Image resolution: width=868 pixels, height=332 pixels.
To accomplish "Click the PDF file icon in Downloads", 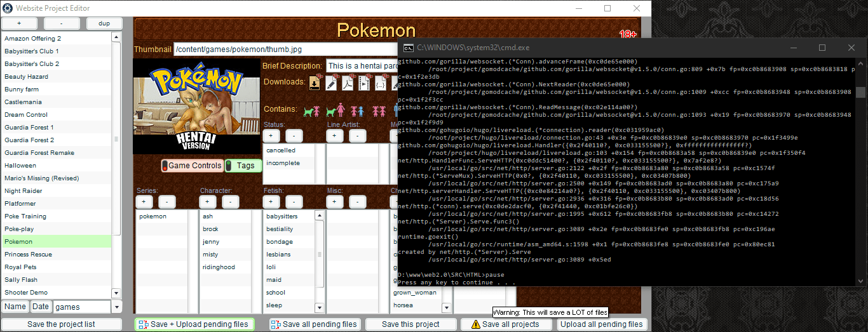I will [x=348, y=83].
